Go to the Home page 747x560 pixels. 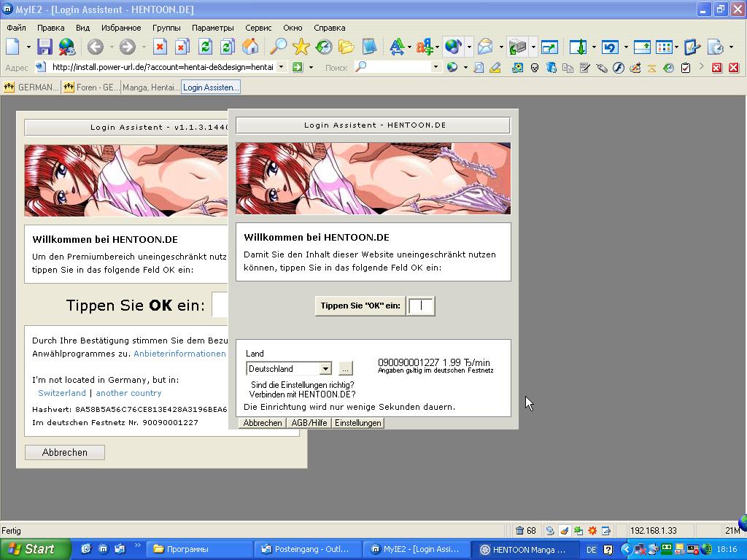pyautogui.click(x=250, y=47)
